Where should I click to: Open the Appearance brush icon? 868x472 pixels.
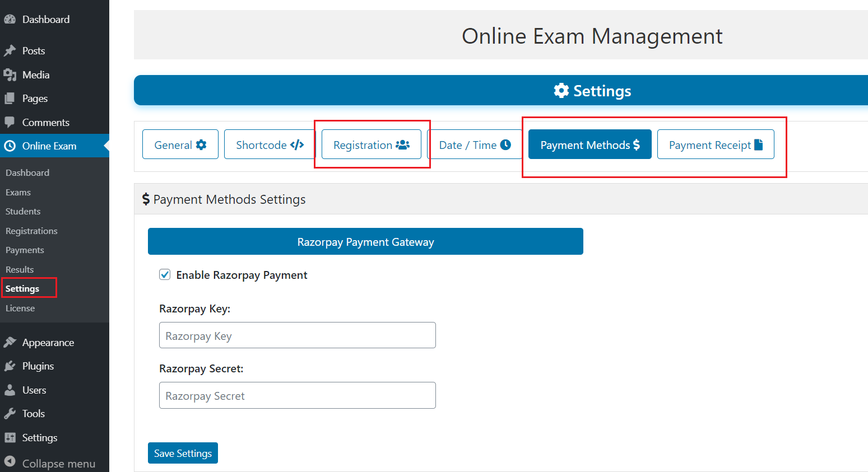(x=12, y=342)
